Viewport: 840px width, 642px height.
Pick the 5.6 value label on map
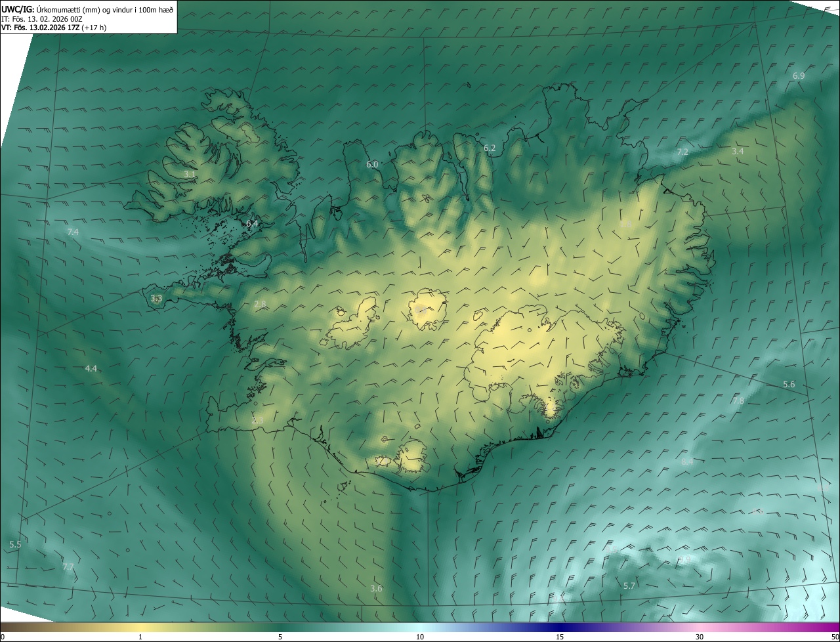[x=789, y=385]
